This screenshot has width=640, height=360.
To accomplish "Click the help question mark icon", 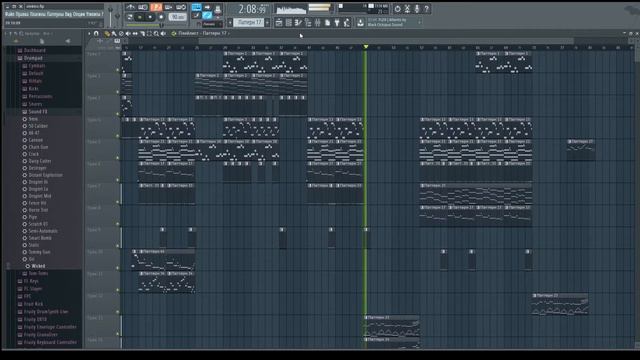I will (426, 9).
